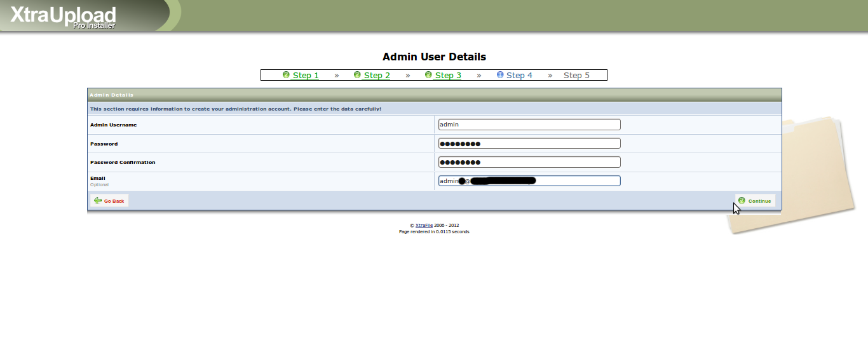Click the Continue green check icon
Viewport: 868px width, 361px height.
742,200
